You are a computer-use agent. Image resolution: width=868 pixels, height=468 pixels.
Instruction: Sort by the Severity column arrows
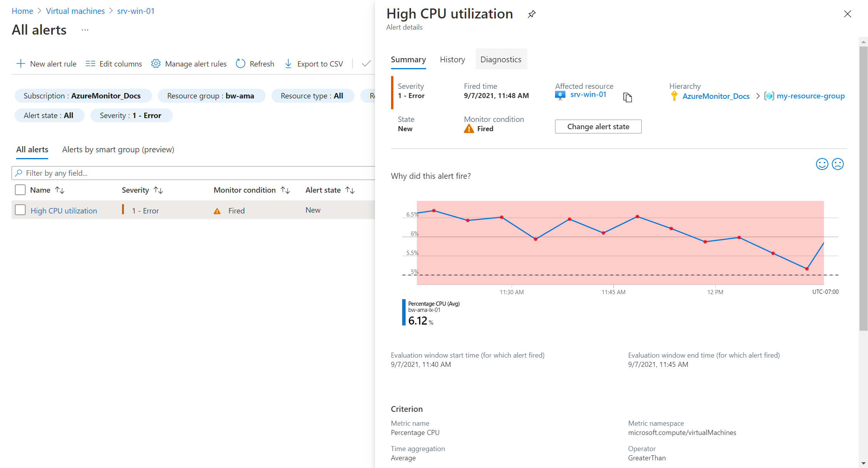[158, 190]
